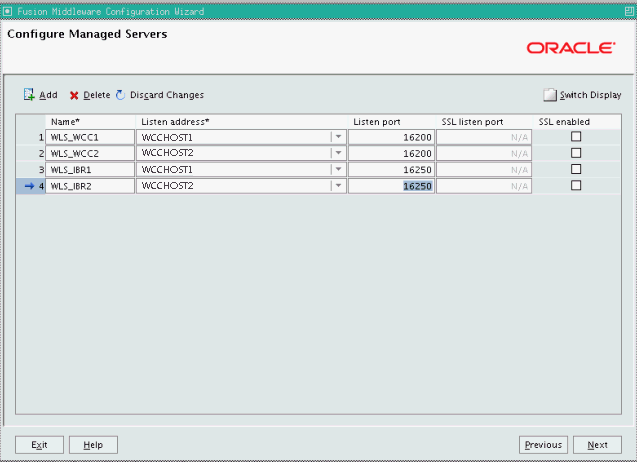Proceed with the Next button
Image resolution: width=637 pixels, height=462 pixels.
point(597,445)
